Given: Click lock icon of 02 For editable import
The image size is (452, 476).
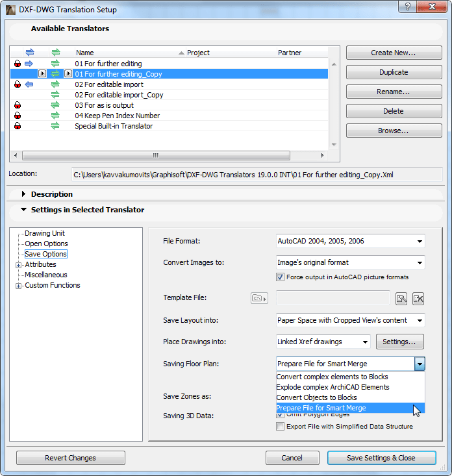Looking at the screenshot, I should coord(18,84).
